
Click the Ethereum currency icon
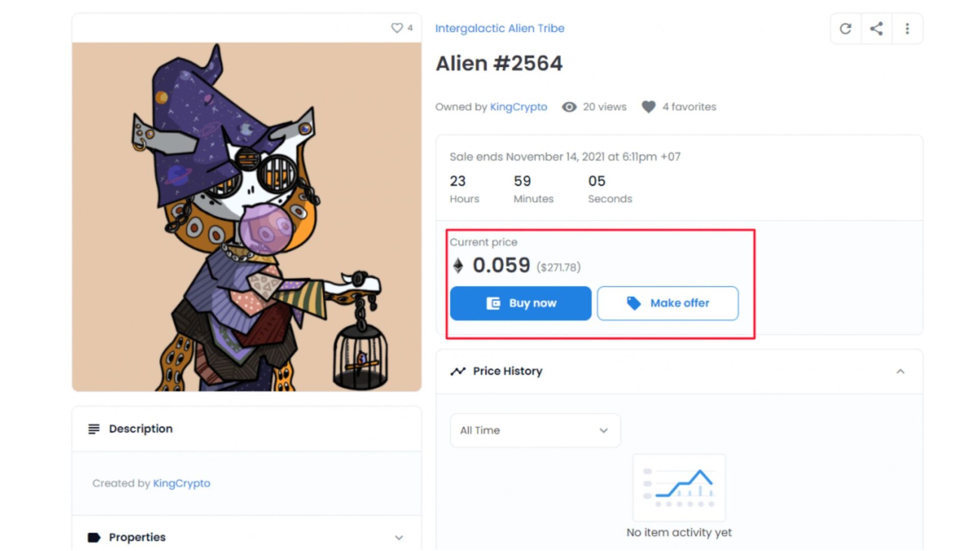pyautogui.click(x=458, y=265)
